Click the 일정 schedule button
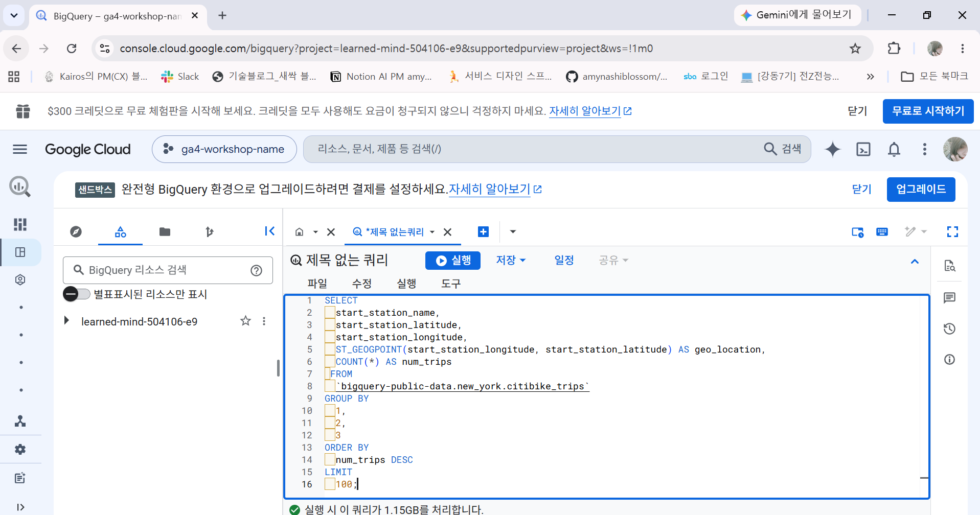This screenshot has height=515, width=980. (564, 260)
